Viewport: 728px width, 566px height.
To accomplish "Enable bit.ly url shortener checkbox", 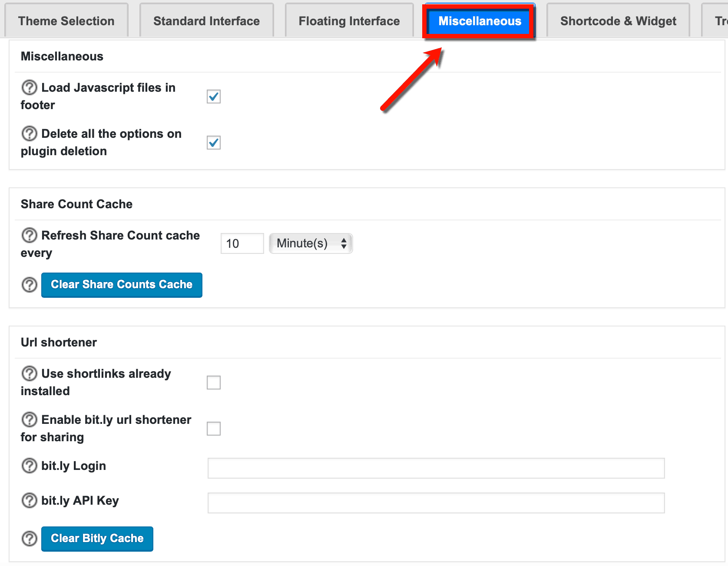I will pyautogui.click(x=214, y=429).
